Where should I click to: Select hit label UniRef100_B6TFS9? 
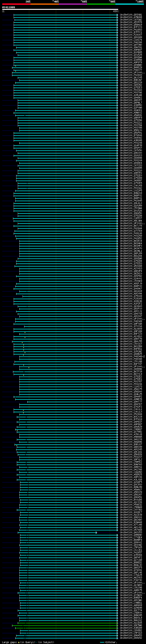131,371
